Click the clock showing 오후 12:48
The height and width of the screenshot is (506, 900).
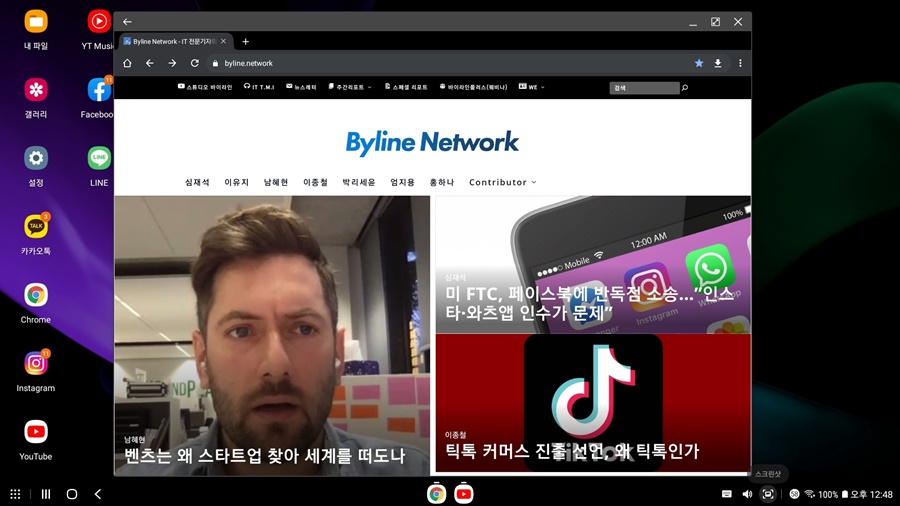click(x=871, y=494)
